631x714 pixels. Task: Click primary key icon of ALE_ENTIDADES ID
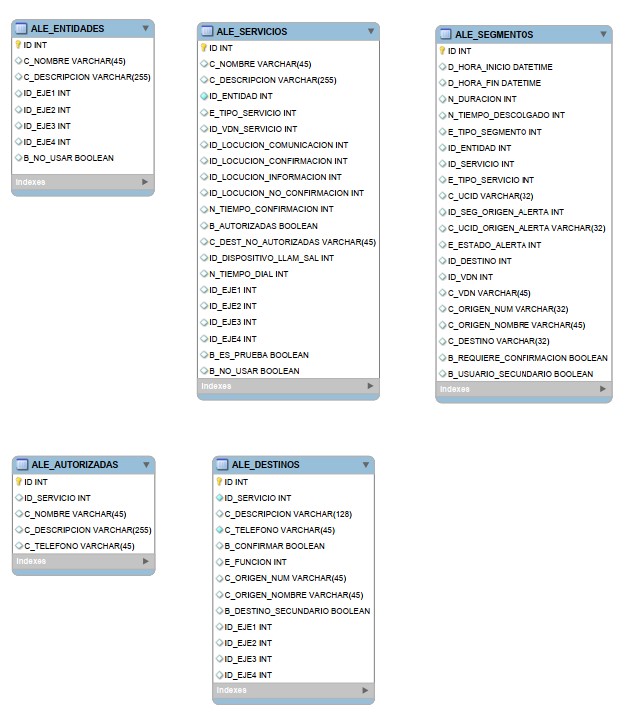[x=18, y=45]
